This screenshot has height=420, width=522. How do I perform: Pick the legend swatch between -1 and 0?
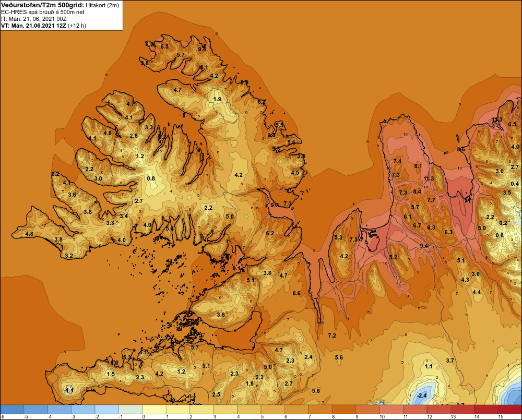tap(130, 409)
